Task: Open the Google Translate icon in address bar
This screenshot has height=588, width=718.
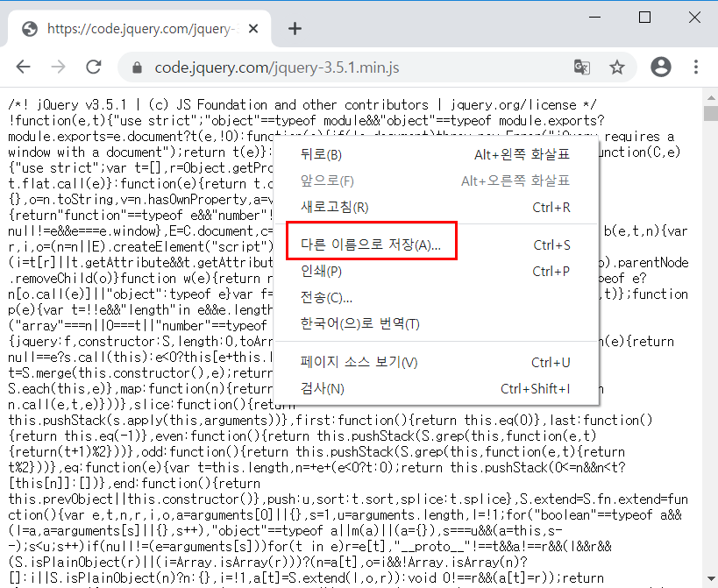Action: point(582,67)
